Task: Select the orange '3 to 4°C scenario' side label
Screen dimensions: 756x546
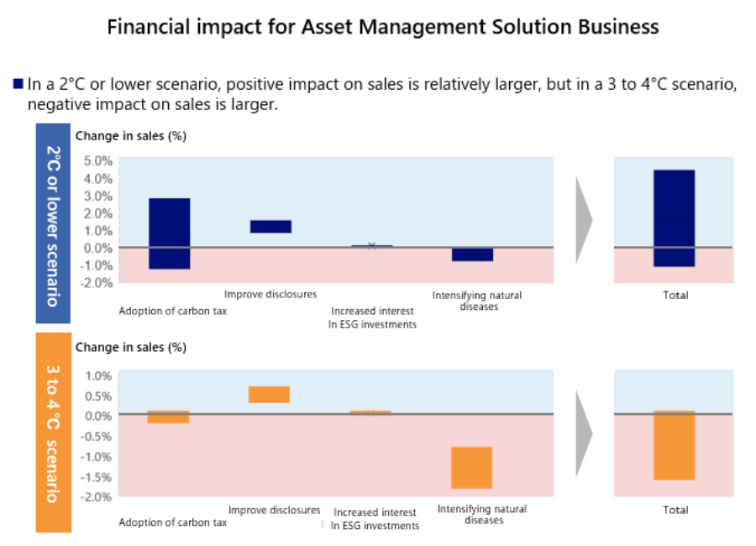Action: click(52, 433)
